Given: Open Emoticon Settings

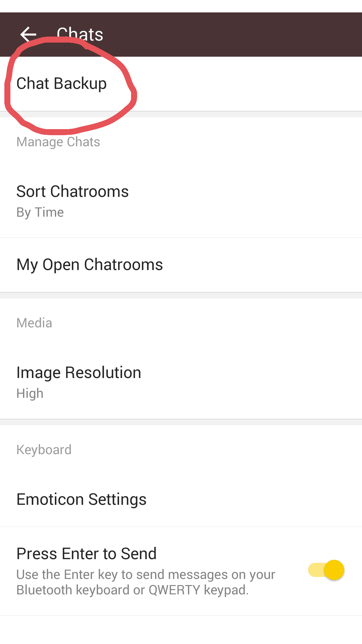Looking at the screenshot, I should pyautogui.click(x=81, y=499).
